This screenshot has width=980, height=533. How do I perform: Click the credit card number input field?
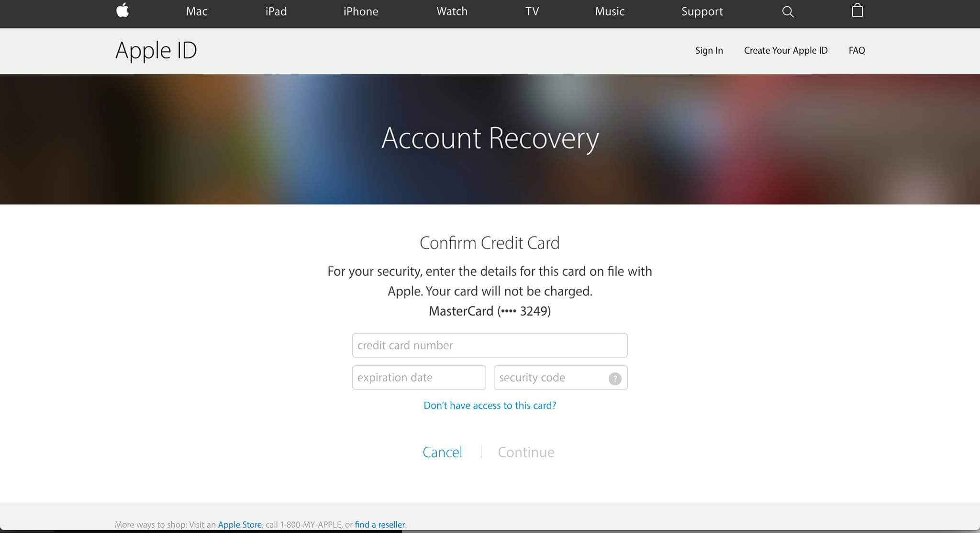[x=490, y=345]
